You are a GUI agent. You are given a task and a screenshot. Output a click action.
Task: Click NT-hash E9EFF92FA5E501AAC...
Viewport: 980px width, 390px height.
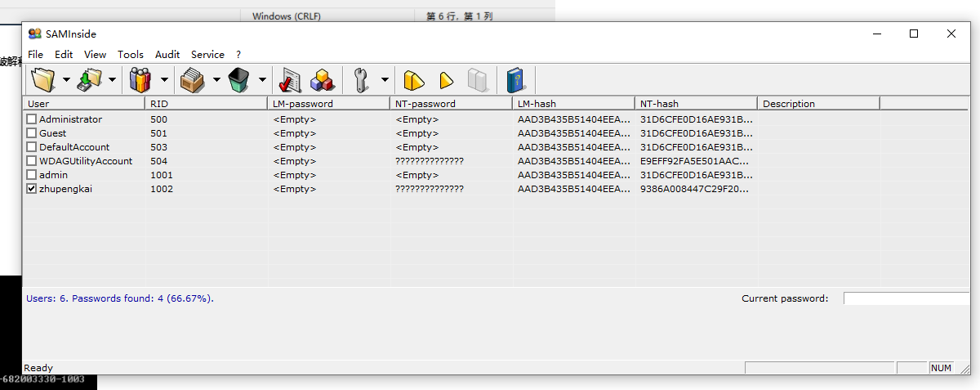pos(694,161)
